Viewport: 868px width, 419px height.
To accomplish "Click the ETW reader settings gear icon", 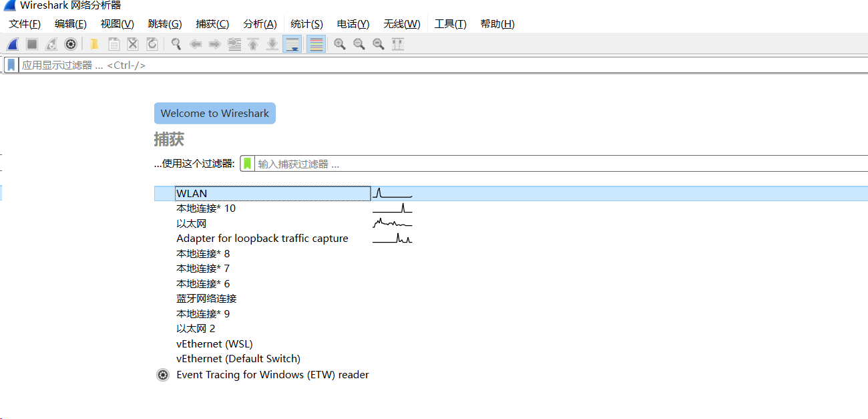I will point(163,375).
